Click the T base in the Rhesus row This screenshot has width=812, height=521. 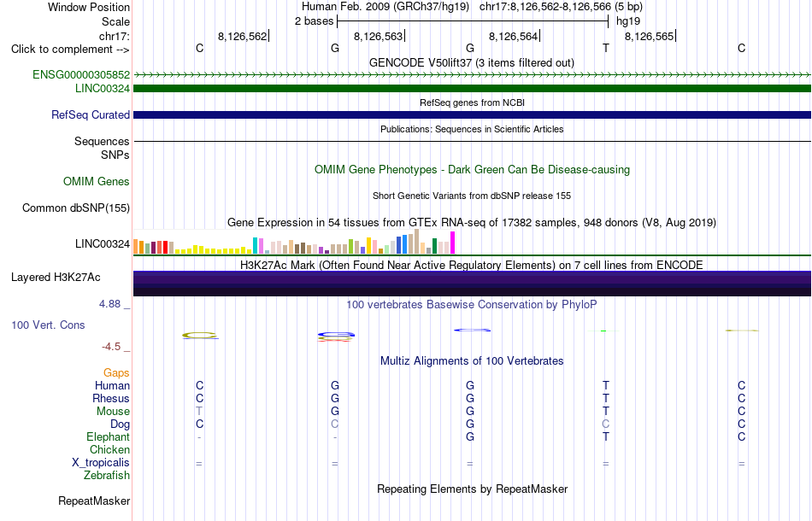tap(605, 398)
